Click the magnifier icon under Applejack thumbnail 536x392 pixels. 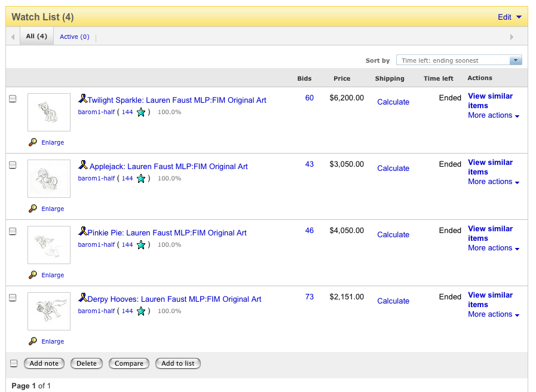[33, 209]
